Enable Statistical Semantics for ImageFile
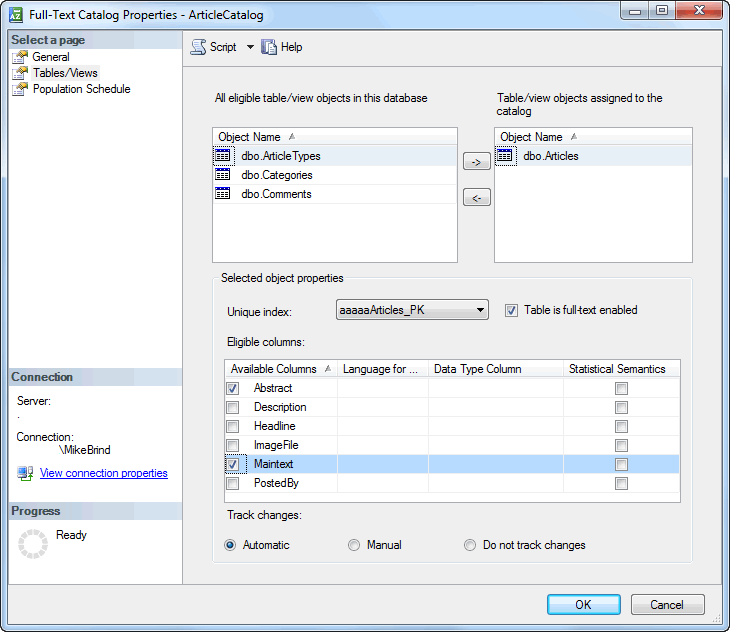 point(621,445)
